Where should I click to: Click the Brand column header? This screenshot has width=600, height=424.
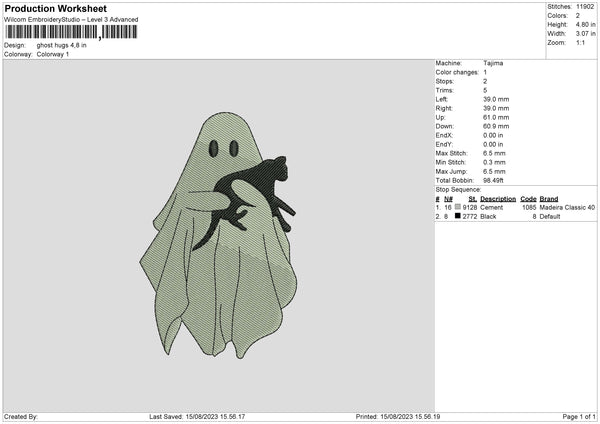pyautogui.click(x=549, y=198)
